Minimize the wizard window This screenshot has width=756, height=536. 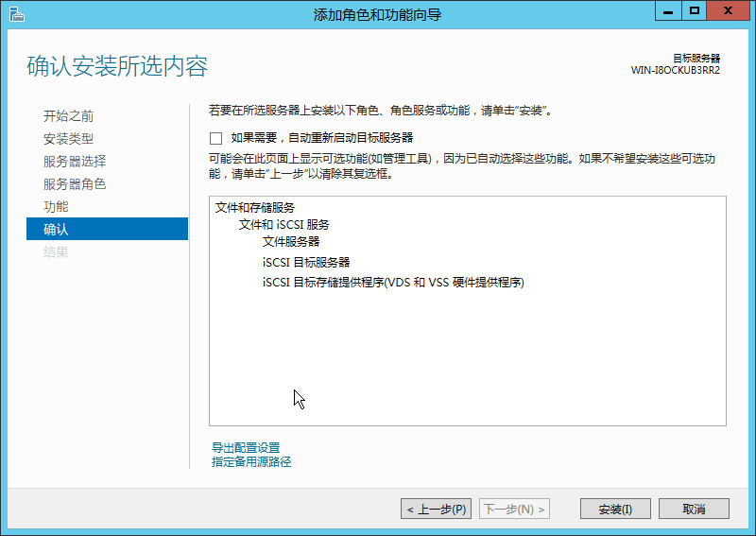pos(668,11)
